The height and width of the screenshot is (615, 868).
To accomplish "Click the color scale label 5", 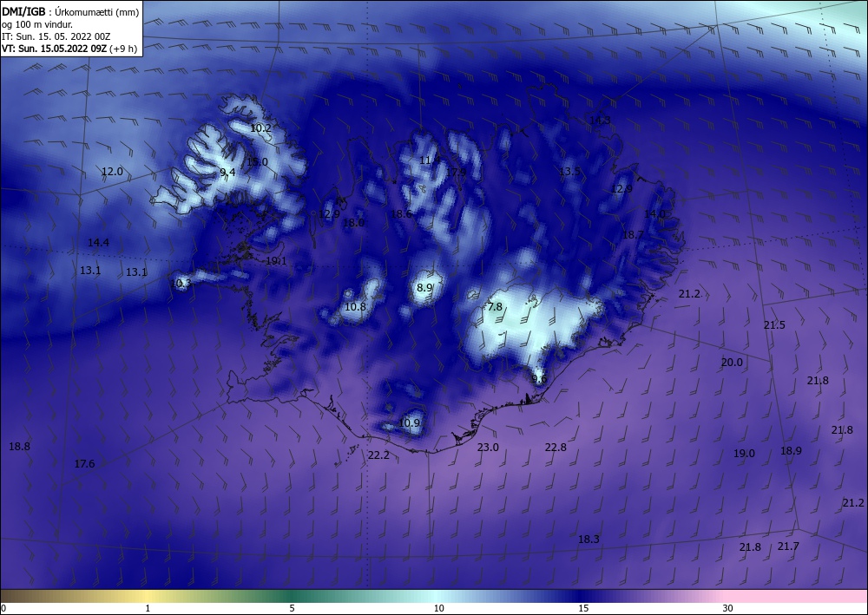I will tap(292, 608).
